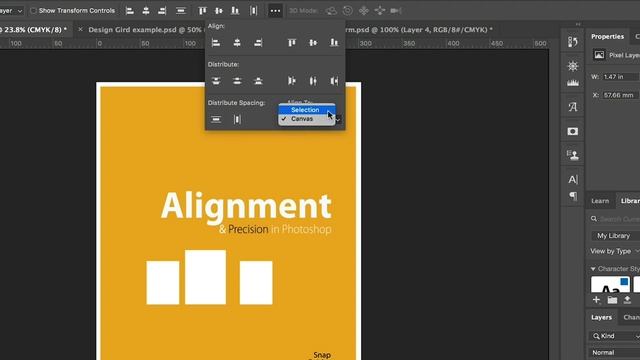Switch to the Libraries tab
640x360 pixels.
[629, 201]
